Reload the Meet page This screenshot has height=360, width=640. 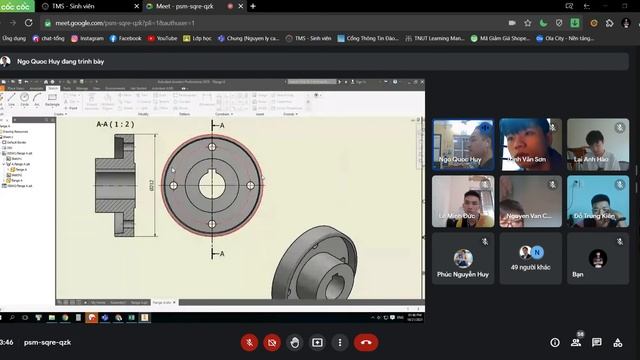click(x=29, y=23)
